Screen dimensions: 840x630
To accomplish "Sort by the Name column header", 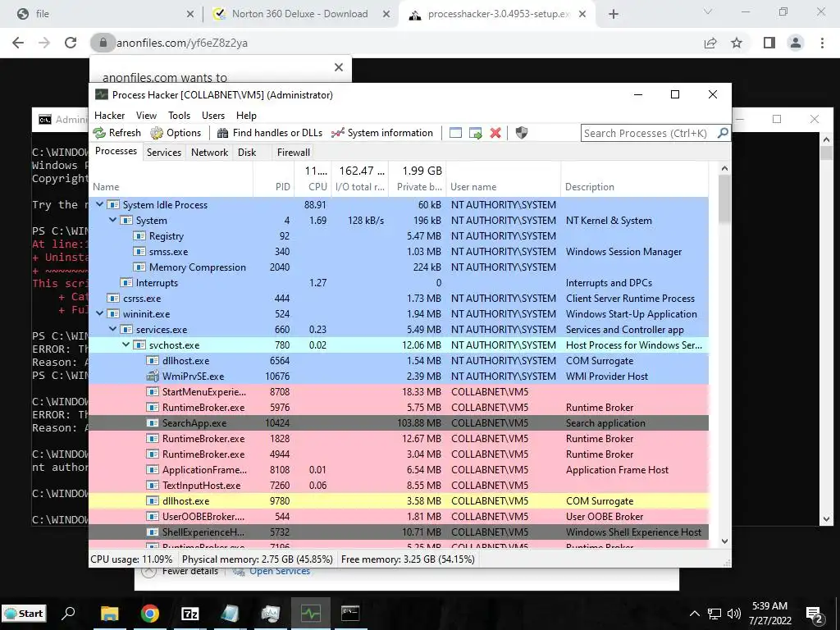I will [x=171, y=186].
